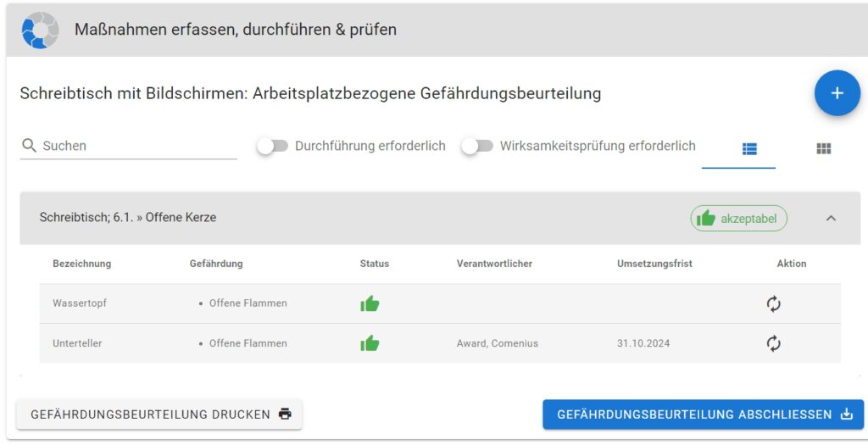Toggle Wirksamkeitsprüfung erforderlich switch
The width and height of the screenshot is (868, 445).
477,146
